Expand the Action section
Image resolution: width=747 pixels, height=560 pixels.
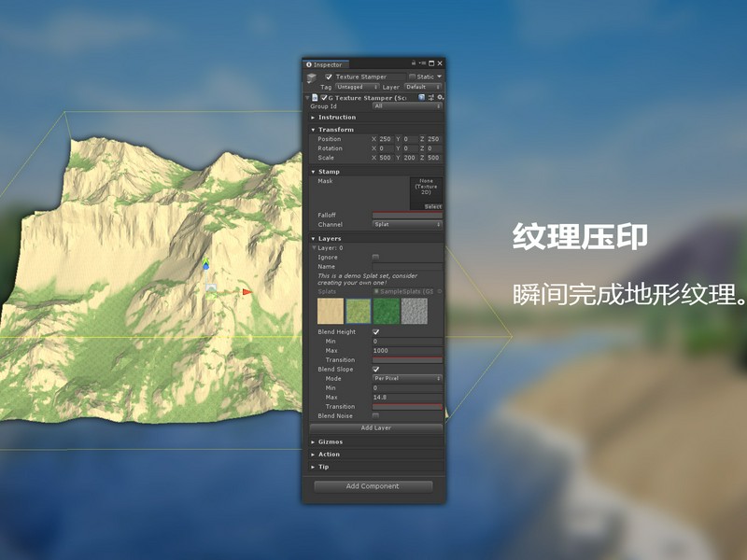pyautogui.click(x=376, y=455)
